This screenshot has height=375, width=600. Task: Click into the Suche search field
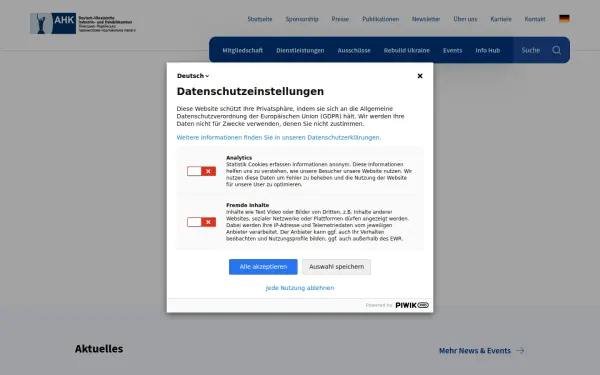coord(531,50)
